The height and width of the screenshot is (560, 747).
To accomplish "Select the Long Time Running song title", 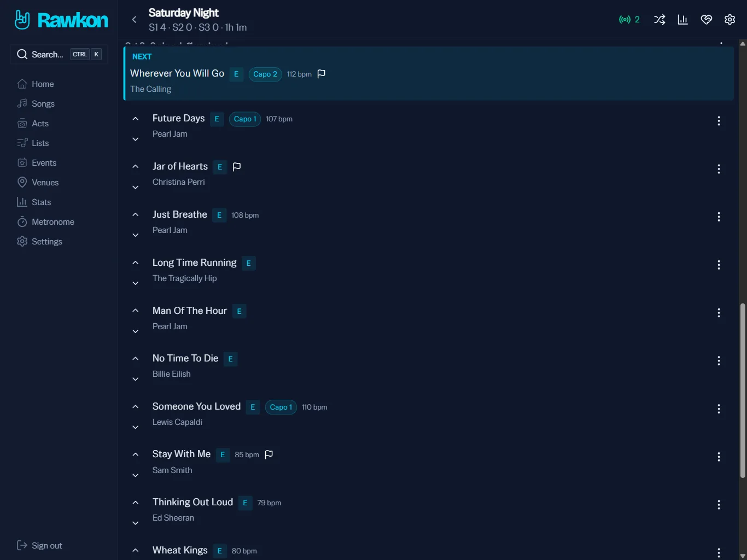I will point(195,262).
